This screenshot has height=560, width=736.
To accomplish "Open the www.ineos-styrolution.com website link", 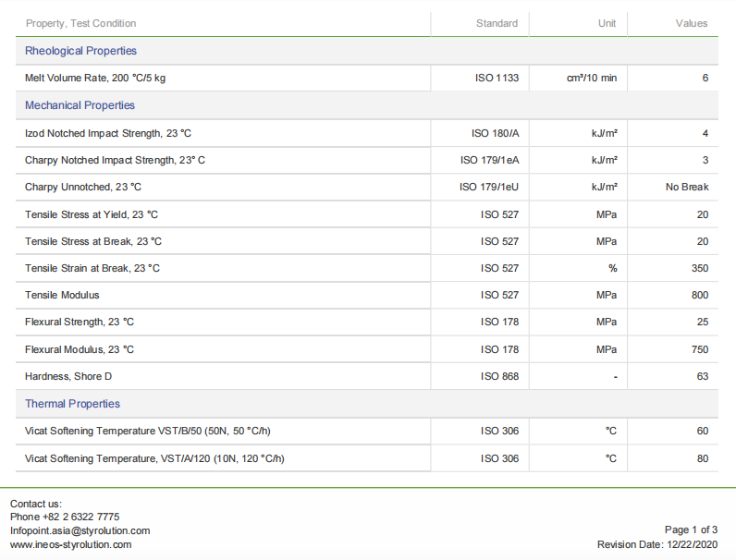I will (70, 544).
